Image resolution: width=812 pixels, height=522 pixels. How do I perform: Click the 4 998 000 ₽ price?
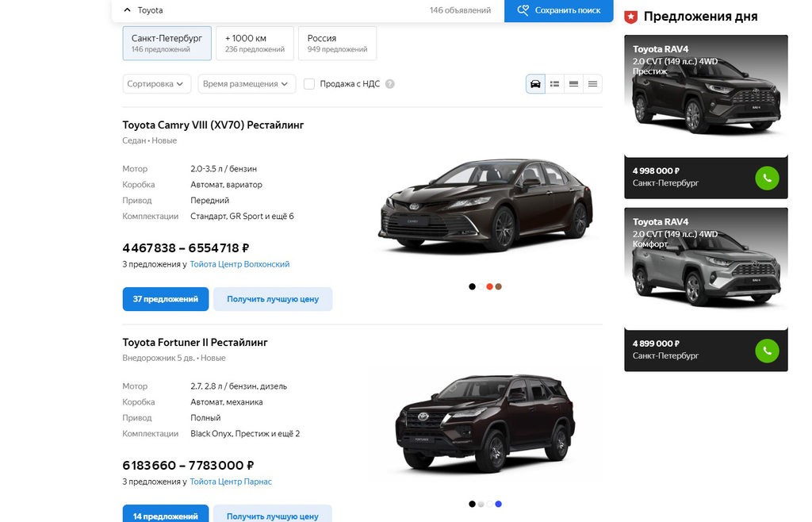[656, 171]
